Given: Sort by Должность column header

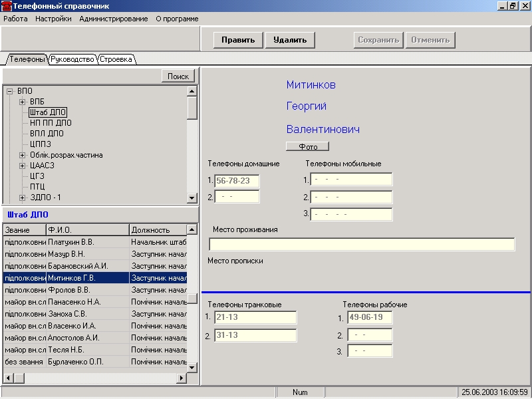Looking at the screenshot, I should point(158,229).
